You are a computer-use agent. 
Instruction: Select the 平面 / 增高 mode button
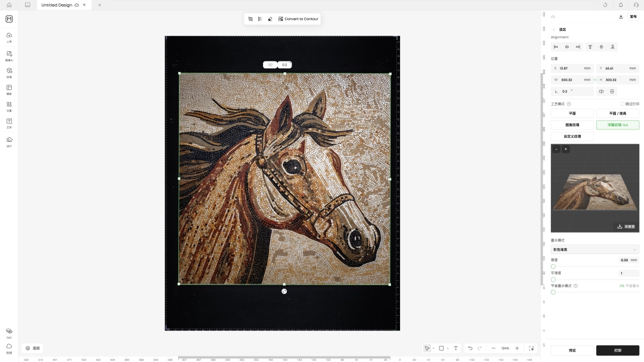618,113
